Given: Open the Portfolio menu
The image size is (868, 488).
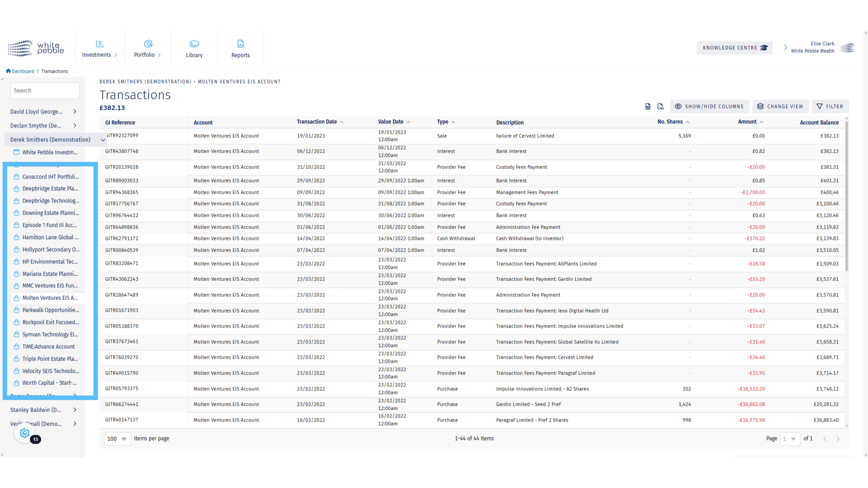Looking at the screenshot, I should 147,49.
